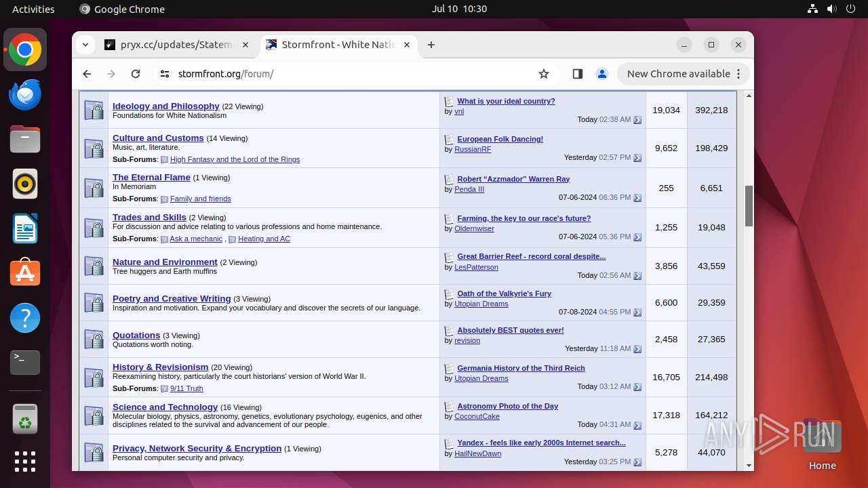868x488 pixels.
Task: Open the Poetry and Creative Writing forum
Action: click(x=172, y=298)
